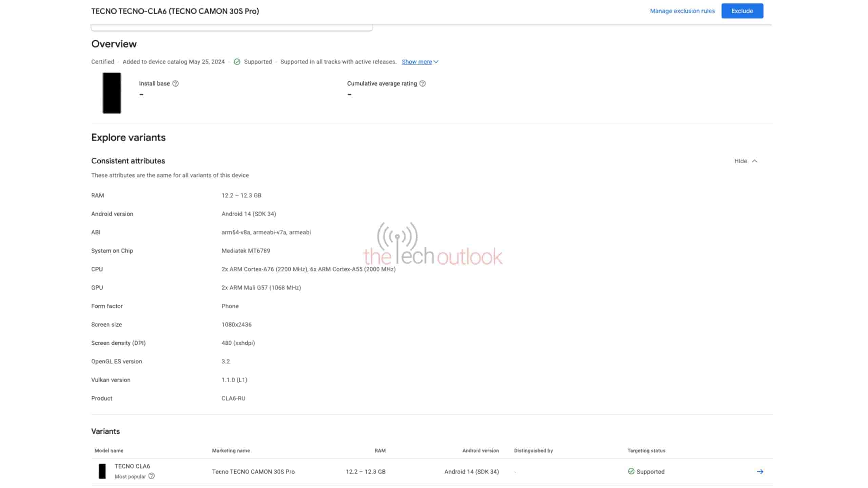
Task: Expand the Show more details link
Action: (417, 62)
